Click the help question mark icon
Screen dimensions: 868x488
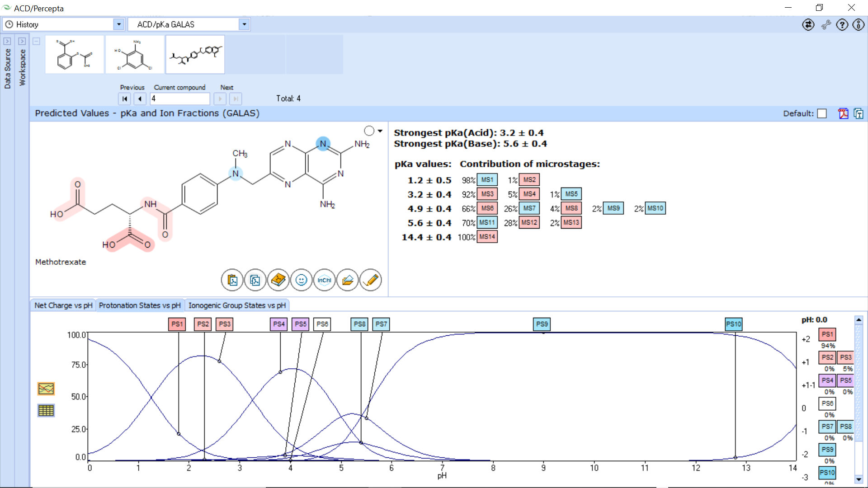[842, 25]
